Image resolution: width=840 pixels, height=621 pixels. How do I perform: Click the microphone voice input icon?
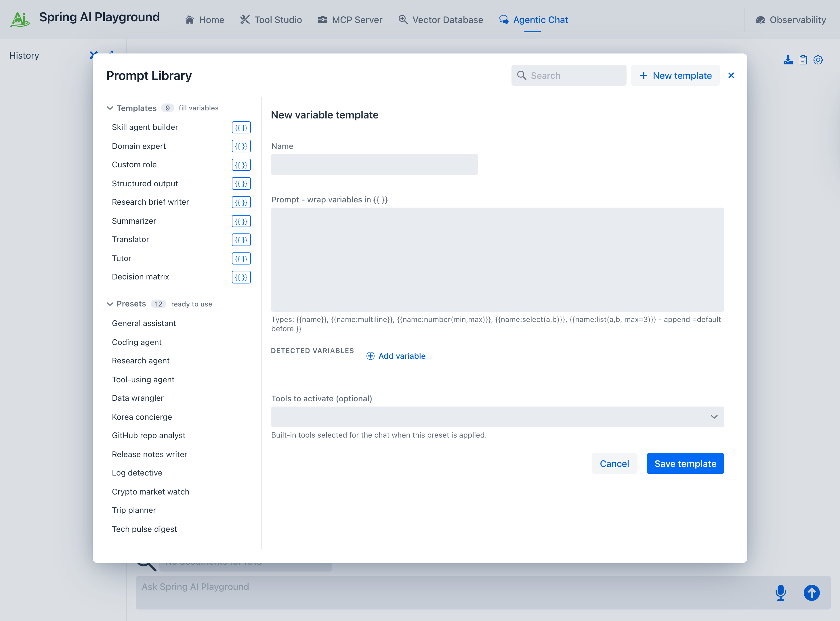click(780, 593)
